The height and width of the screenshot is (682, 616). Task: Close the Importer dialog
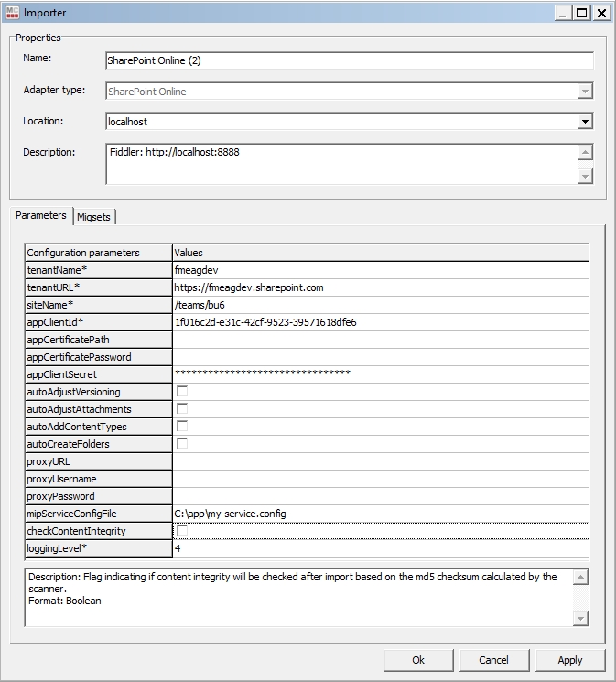(601, 13)
